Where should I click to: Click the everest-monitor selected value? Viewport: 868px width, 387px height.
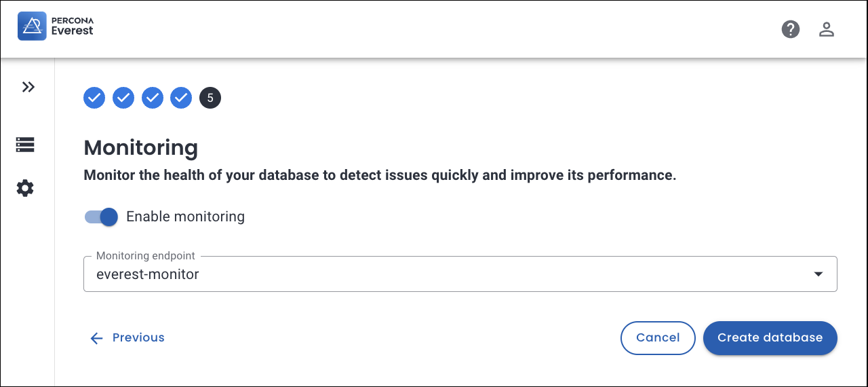pos(148,274)
